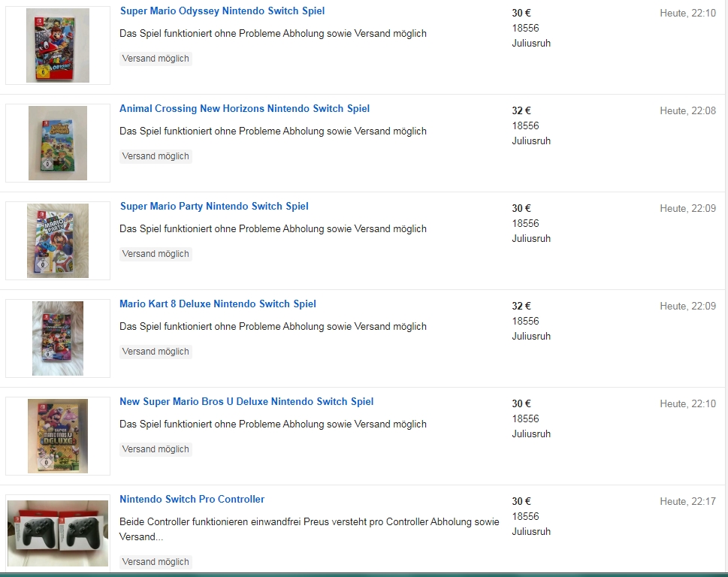Click Versand möglich tag under Pro Controller
The width and height of the screenshot is (728, 577).
pos(156,562)
